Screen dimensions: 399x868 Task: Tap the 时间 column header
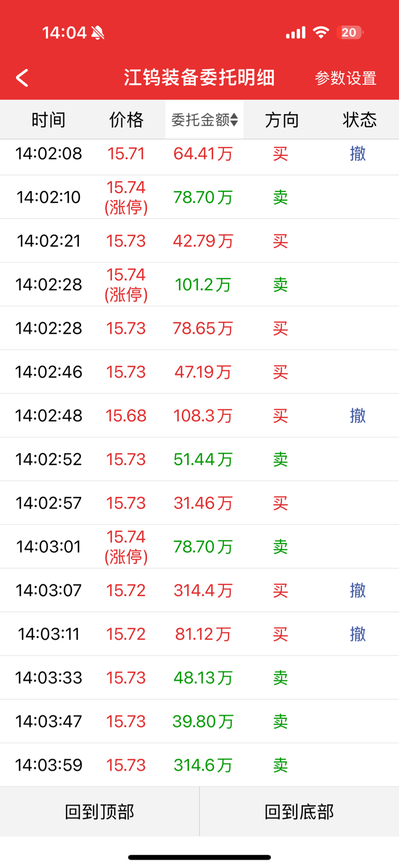[x=48, y=120]
